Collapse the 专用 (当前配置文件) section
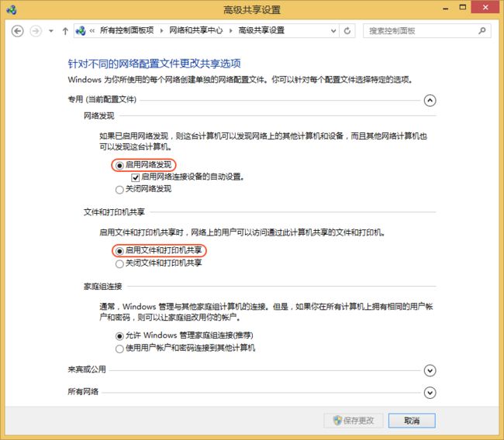The height and width of the screenshot is (440, 504). click(x=430, y=101)
